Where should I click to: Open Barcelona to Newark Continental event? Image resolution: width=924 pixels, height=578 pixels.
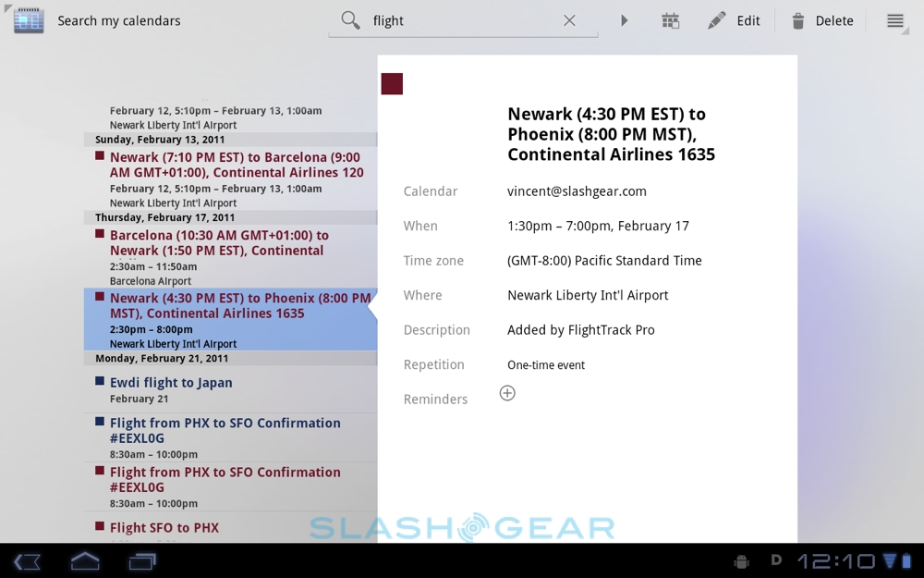click(x=219, y=243)
